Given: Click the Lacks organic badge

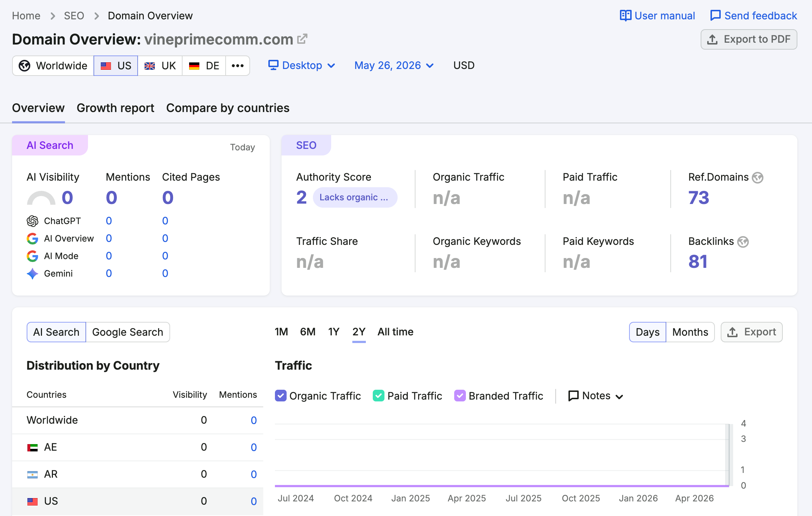Looking at the screenshot, I should (x=355, y=197).
